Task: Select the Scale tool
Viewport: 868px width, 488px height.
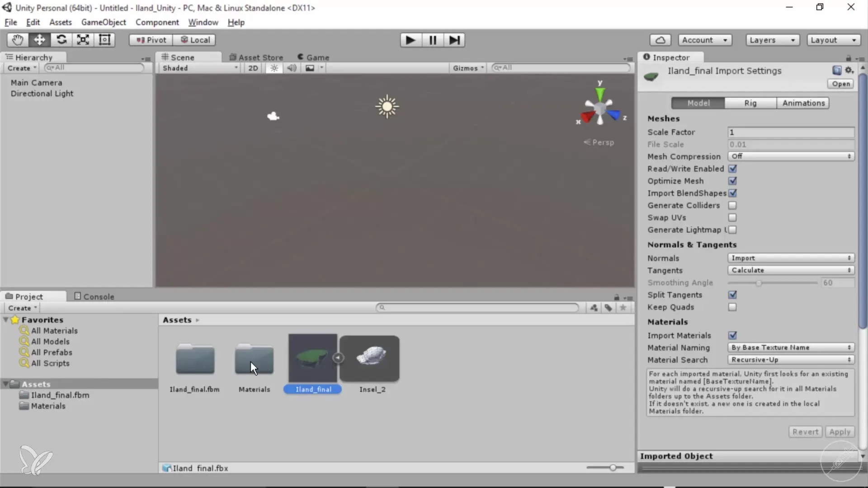Action: point(83,40)
